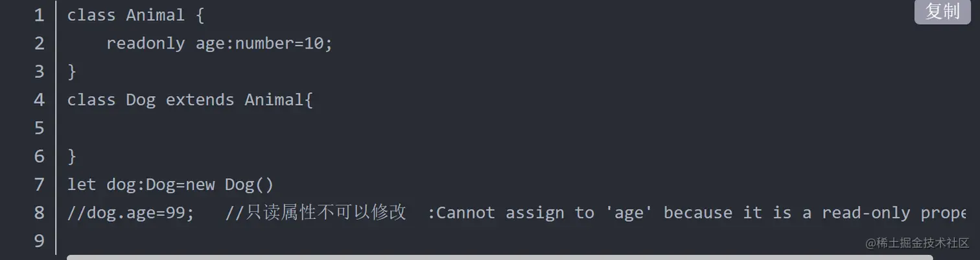Click line number 4 in gutter
Viewport: 980px width, 260px height.
(40, 100)
